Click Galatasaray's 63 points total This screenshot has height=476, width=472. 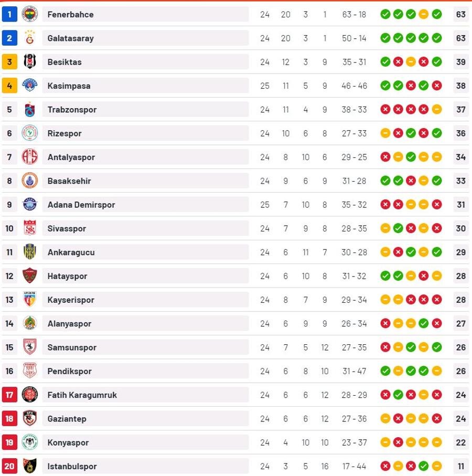click(x=461, y=38)
